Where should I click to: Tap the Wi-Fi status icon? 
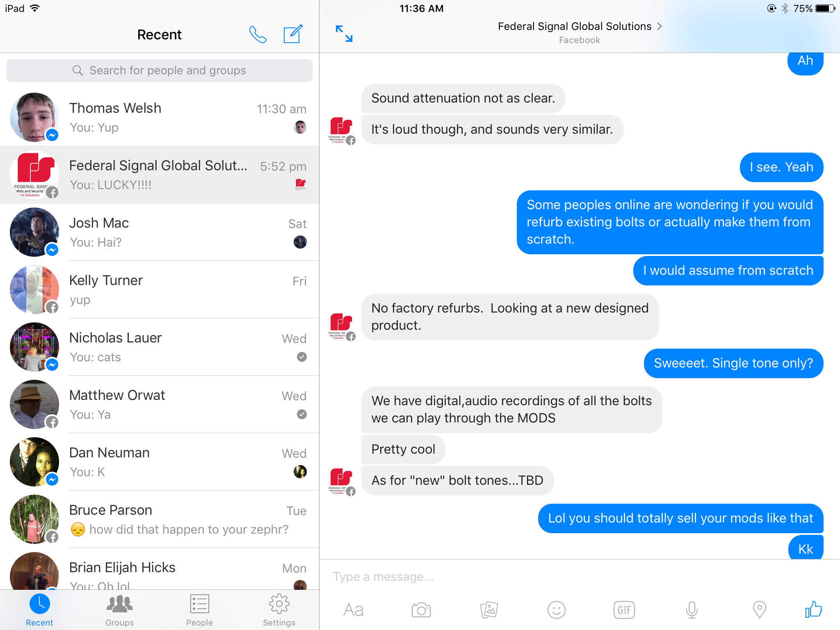35,8
